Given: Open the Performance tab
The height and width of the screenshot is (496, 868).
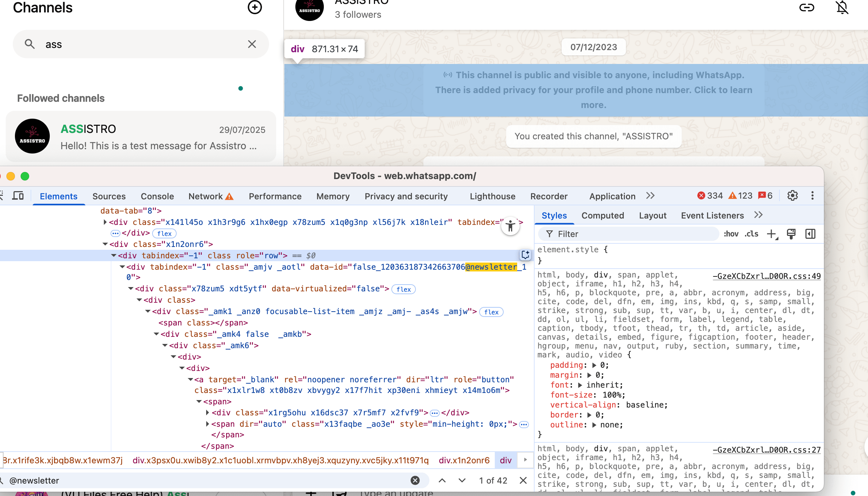Looking at the screenshot, I should tap(275, 196).
